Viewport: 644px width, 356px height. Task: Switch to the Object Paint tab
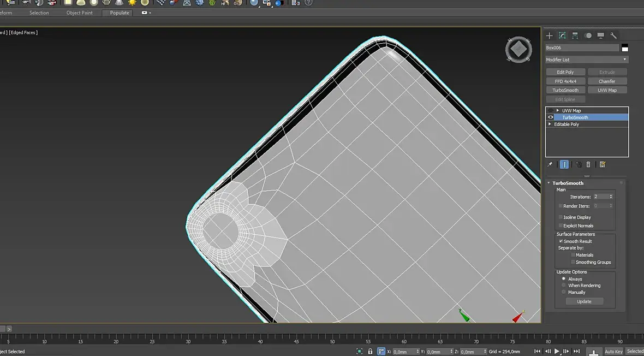(x=80, y=13)
